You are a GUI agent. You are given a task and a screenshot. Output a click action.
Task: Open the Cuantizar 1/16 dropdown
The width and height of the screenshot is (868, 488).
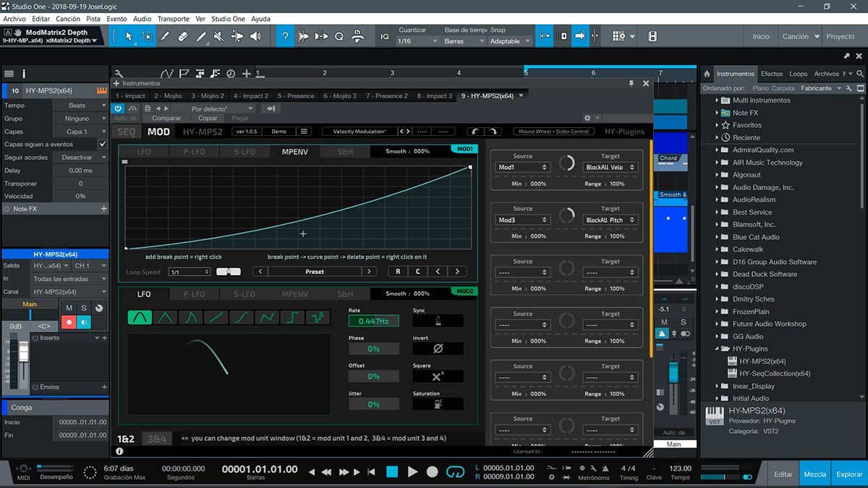pos(417,41)
